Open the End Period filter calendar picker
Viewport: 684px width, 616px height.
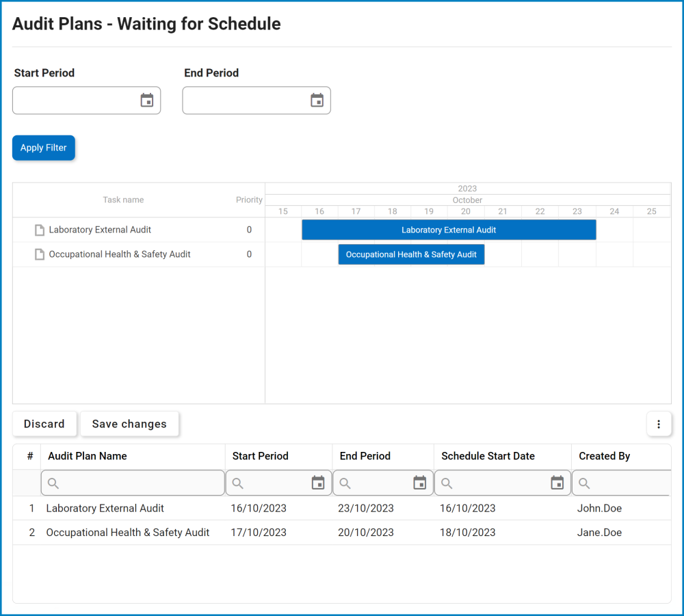click(x=317, y=100)
